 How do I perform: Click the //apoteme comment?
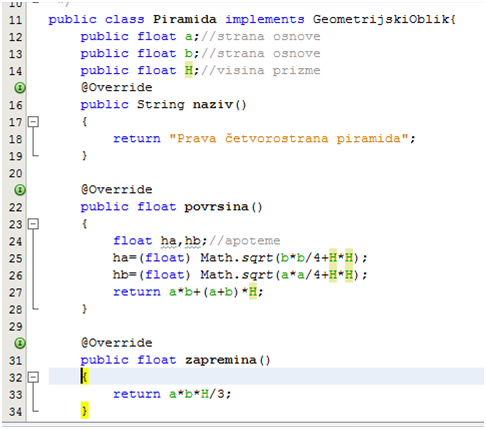[x=245, y=241]
